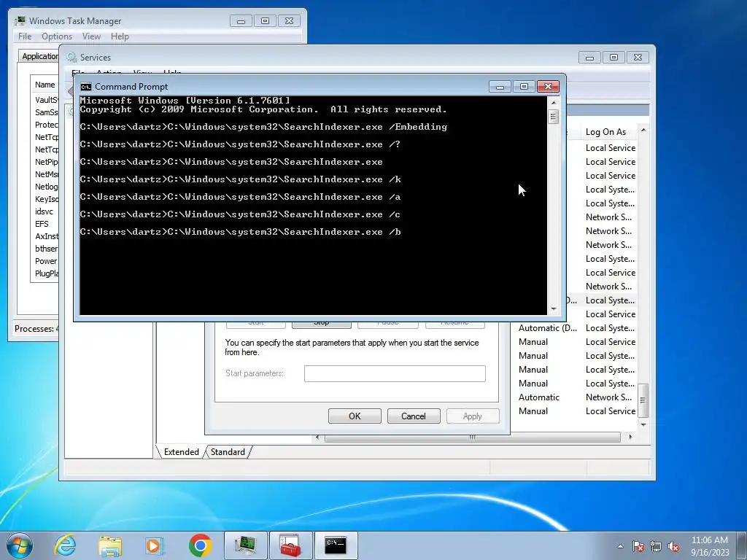Open Windows Explorer folder taskbar icon
The height and width of the screenshot is (560, 747).
pyautogui.click(x=111, y=545)
